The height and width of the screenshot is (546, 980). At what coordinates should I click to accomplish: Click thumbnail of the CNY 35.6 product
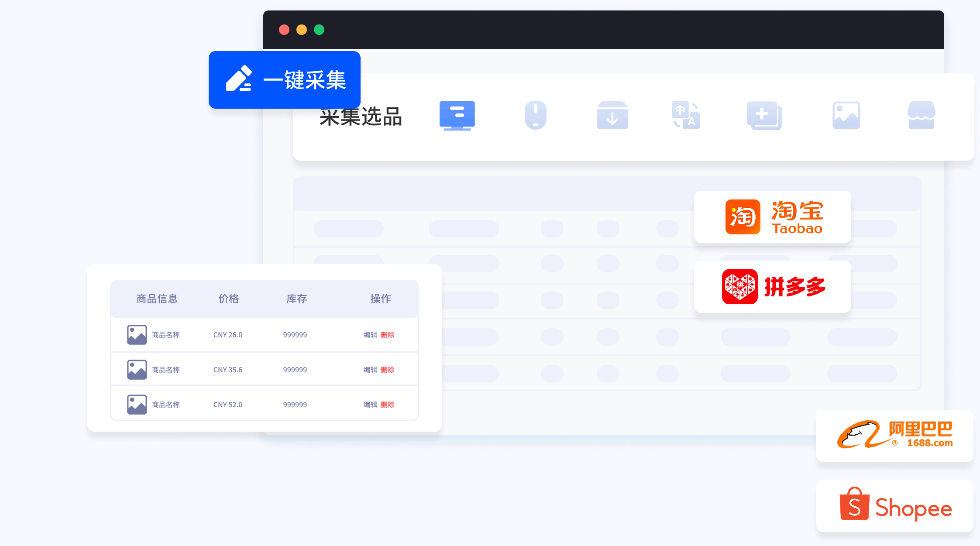(137, 370)
